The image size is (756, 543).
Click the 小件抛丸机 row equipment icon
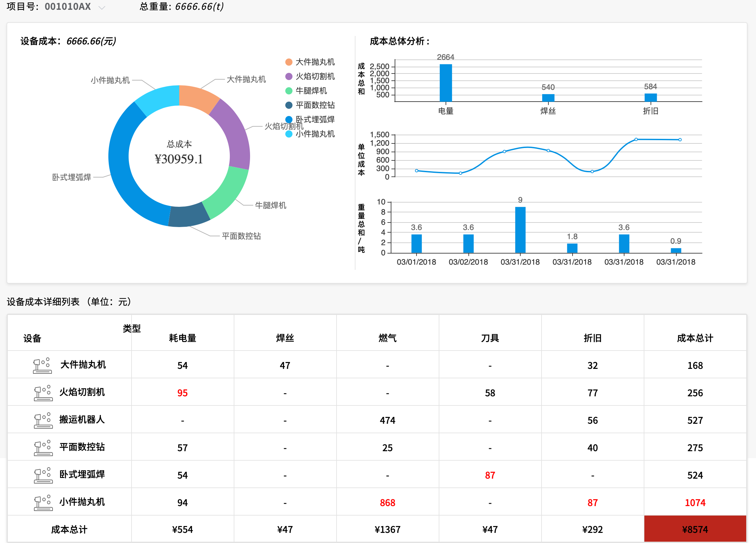pos(43,502)
